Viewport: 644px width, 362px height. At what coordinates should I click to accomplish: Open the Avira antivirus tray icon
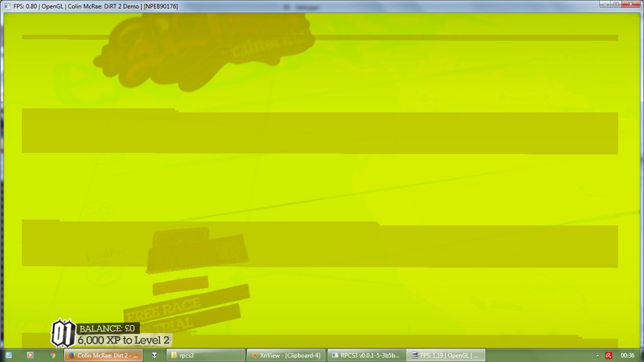click(608, 356)
